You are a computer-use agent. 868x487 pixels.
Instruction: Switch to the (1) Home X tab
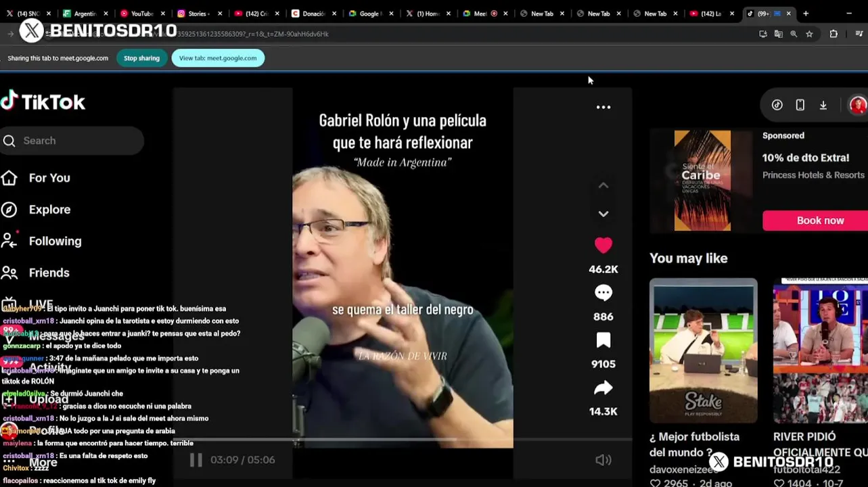pyautogui.click(x=427, y=14)
